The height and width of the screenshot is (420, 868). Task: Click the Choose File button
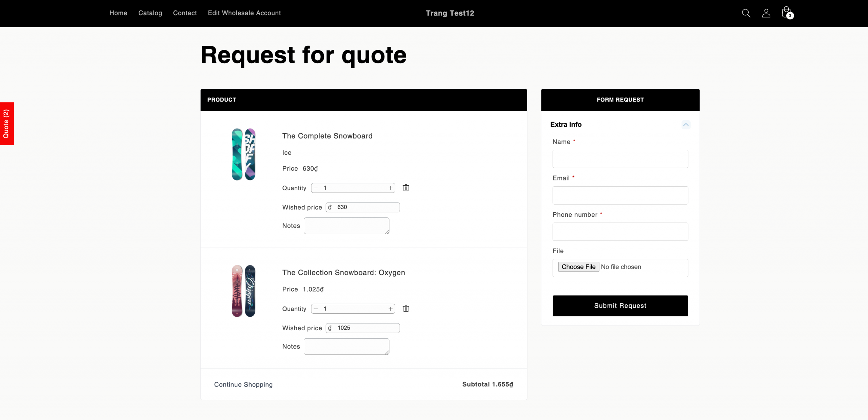click(578, 267)
